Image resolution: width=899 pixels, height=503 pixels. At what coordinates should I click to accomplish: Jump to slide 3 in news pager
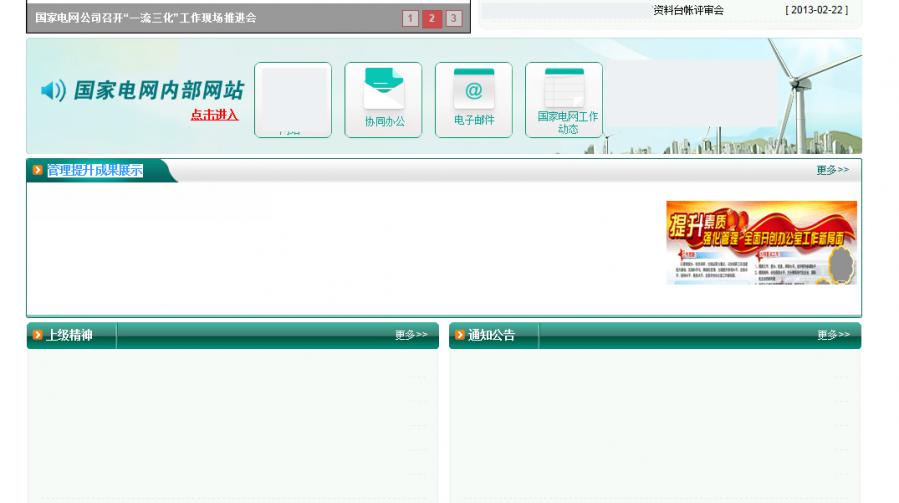454,18
